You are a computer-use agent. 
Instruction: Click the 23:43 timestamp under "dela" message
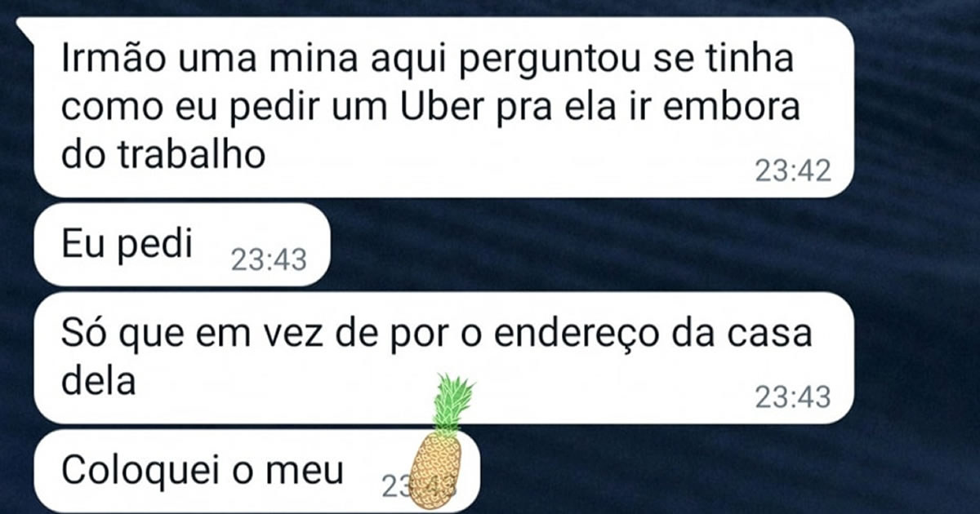792,397
